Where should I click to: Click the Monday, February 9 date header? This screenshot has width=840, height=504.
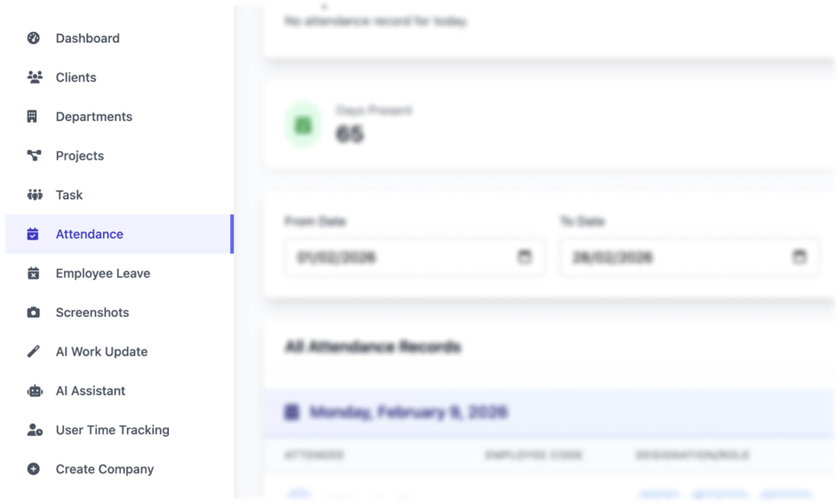408,412
